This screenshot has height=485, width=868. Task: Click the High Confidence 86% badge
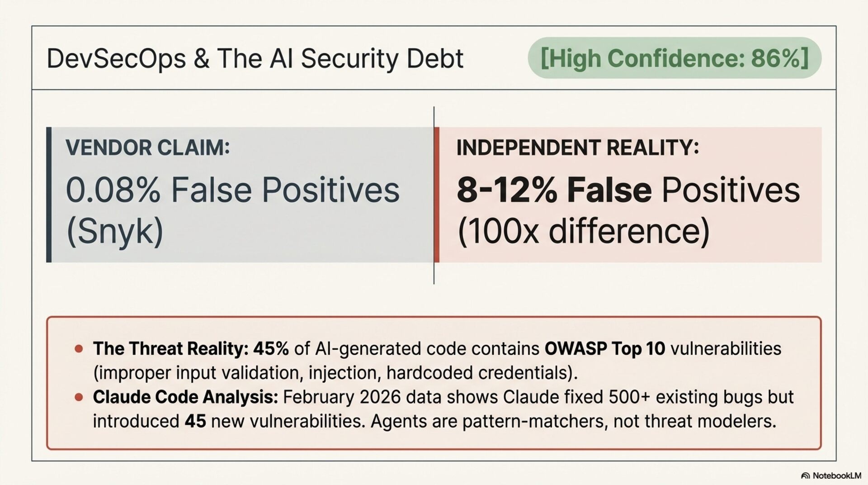674,58
